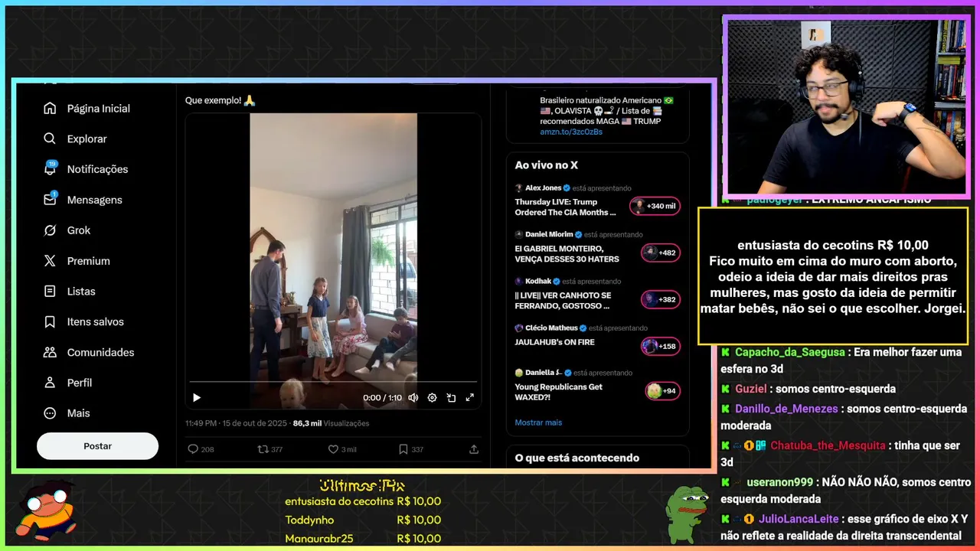Click the video progress bar
Image resolution: width=980 pixels, height=551 pixels.
pos(333,381)
